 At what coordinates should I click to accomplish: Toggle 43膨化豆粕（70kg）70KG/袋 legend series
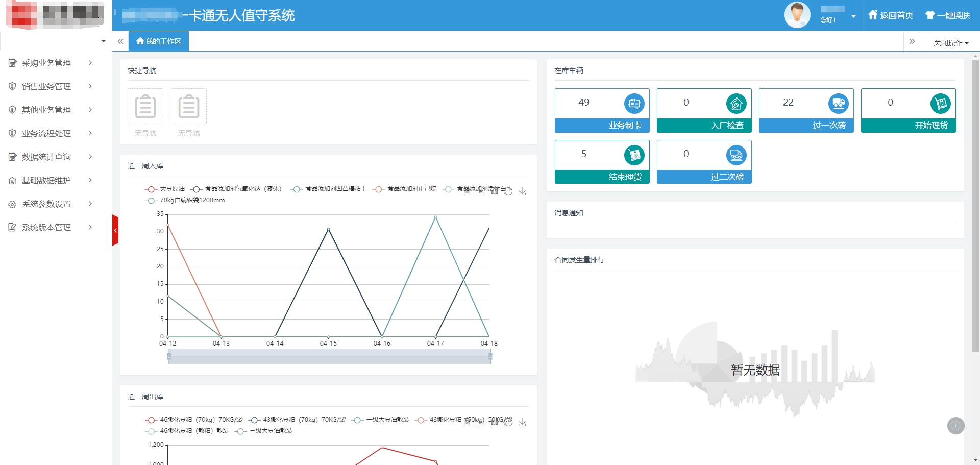click(297, 420)
